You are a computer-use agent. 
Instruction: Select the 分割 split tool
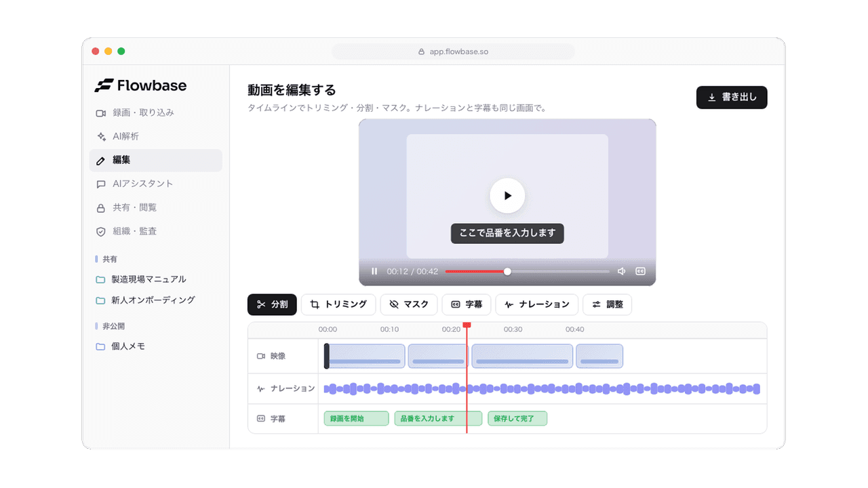point(272,304)
